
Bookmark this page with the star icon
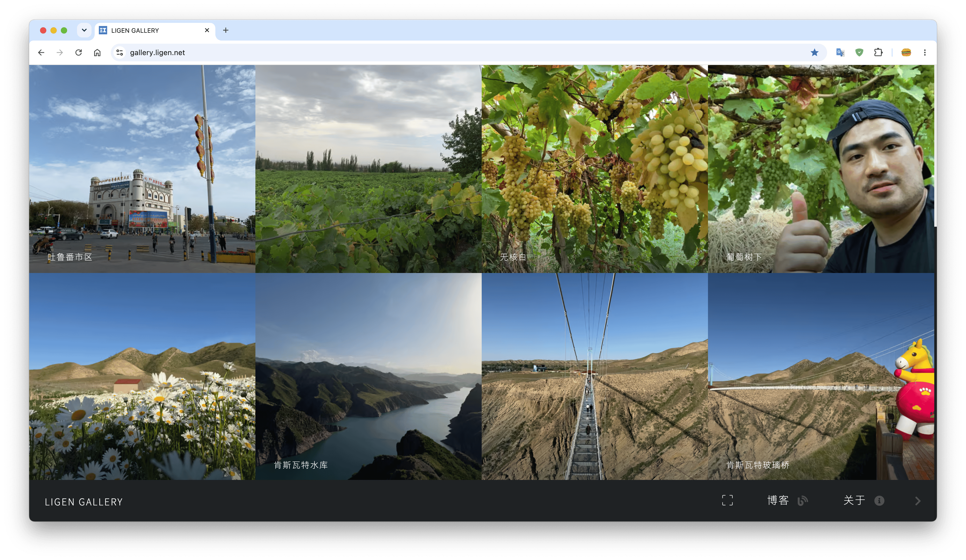coord(815,53)
